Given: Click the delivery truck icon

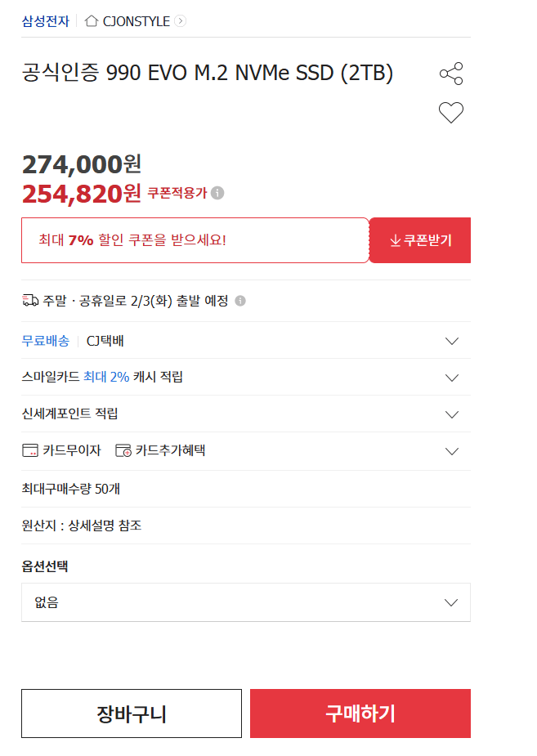Looking at the screenshot, I should (30, 301).
